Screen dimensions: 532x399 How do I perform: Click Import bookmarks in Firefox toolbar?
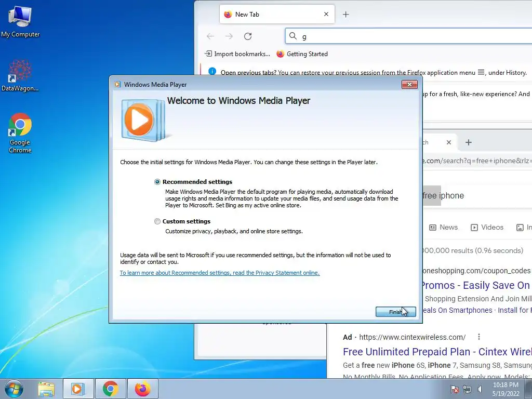(237, 54)
